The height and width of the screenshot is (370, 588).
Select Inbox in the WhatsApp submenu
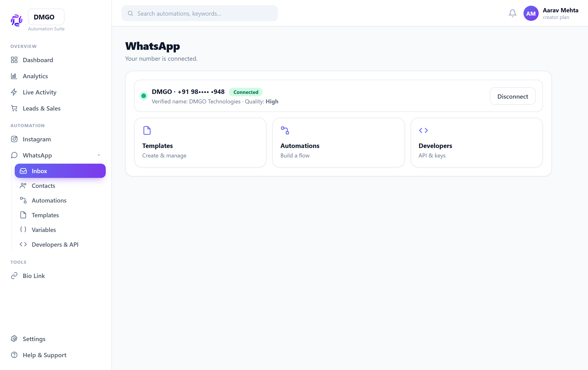pos(60,171)
